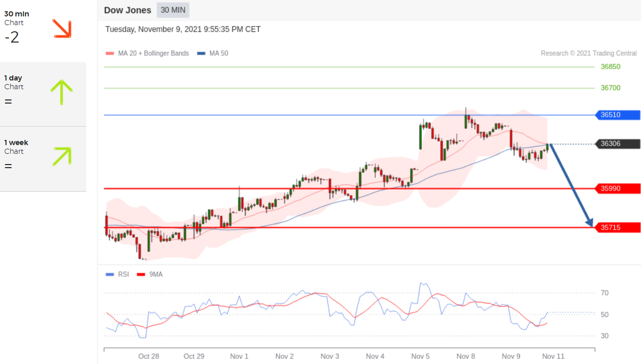Select the 35990 red support label
The image size is (641, 364).
click(x=617, y=189)
